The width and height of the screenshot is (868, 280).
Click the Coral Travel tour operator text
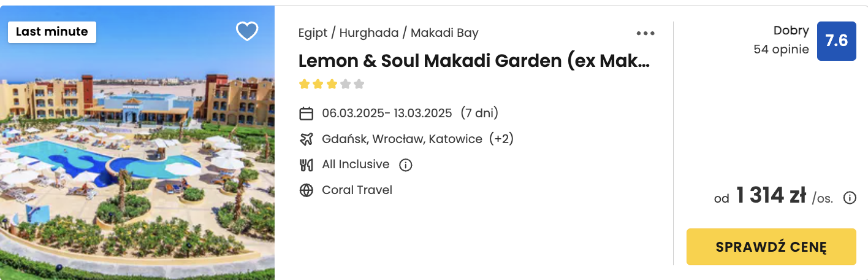point(357,190)
